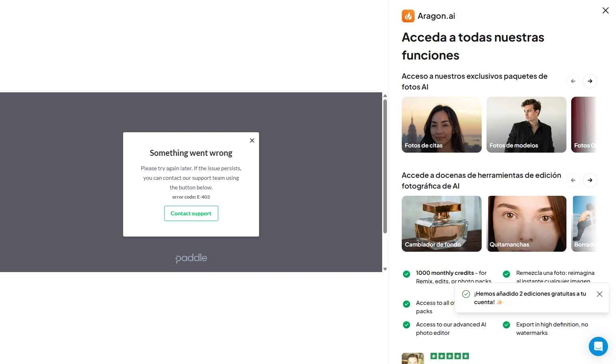Open the chat support widget
Screen dimensions: 616x364
point(598,346)
